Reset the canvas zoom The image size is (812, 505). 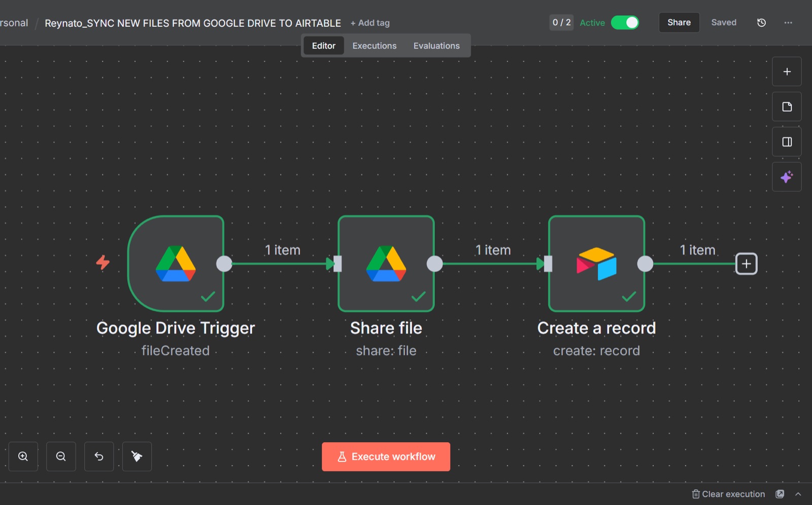(99, 456)
